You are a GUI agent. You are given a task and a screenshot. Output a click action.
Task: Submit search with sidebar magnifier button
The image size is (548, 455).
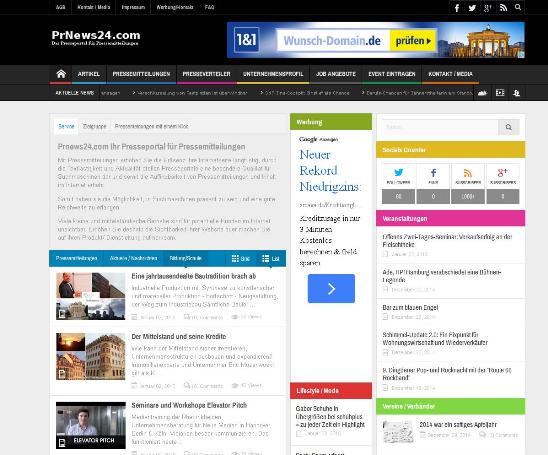(x=509, y=127)
